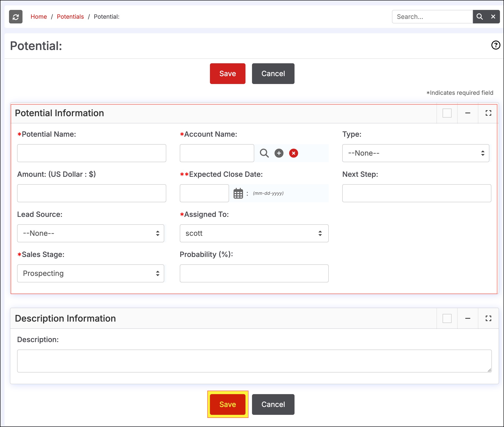
Task: Open the Lead Source dropdown
Action: pyautogui.click(x=90, y=233)
